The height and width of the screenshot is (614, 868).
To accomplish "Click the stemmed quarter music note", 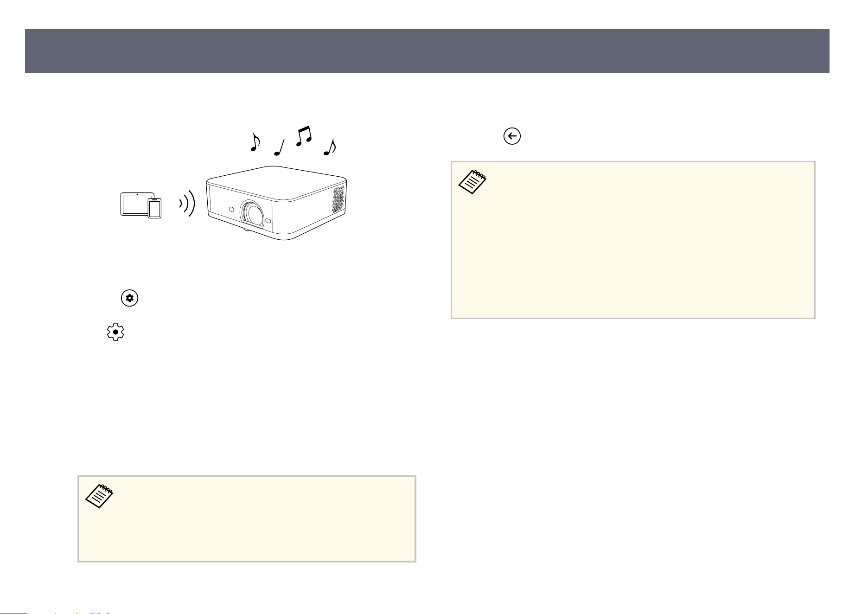I will click(280, 147).
